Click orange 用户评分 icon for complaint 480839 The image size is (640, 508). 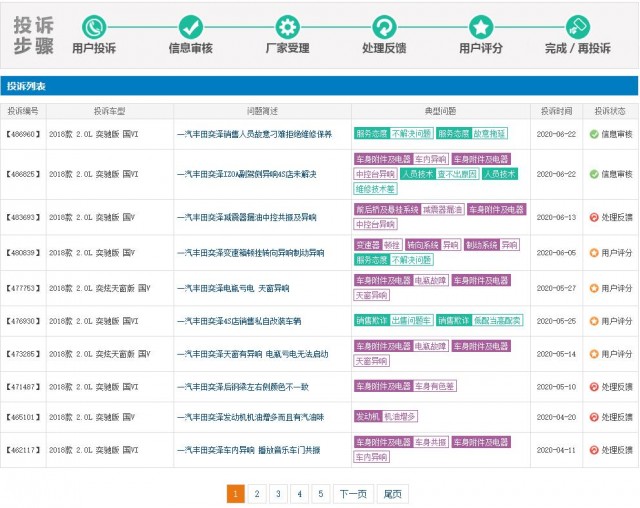[x=594, y=253]
